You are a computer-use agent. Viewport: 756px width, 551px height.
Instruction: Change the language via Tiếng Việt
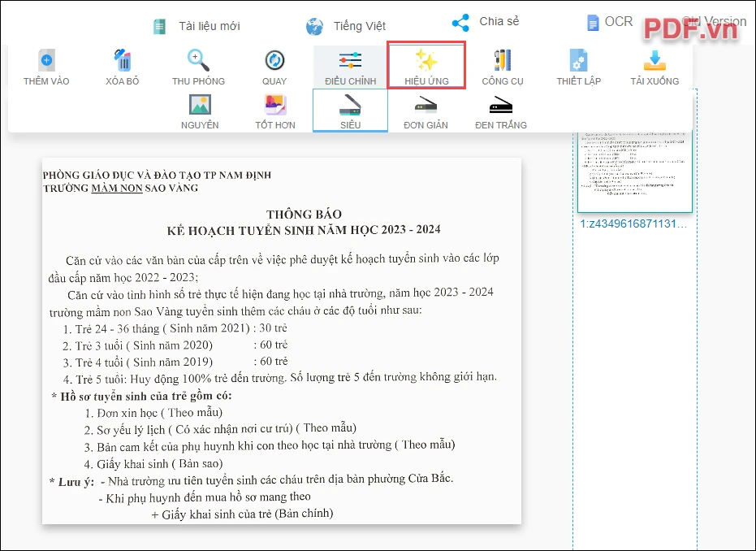coord(346,26)
